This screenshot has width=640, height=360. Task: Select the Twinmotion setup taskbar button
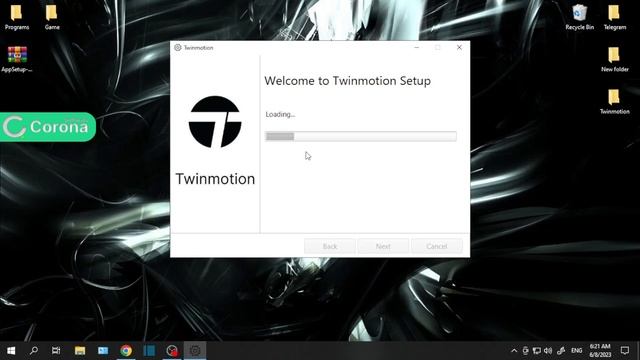tap(195, 351)
